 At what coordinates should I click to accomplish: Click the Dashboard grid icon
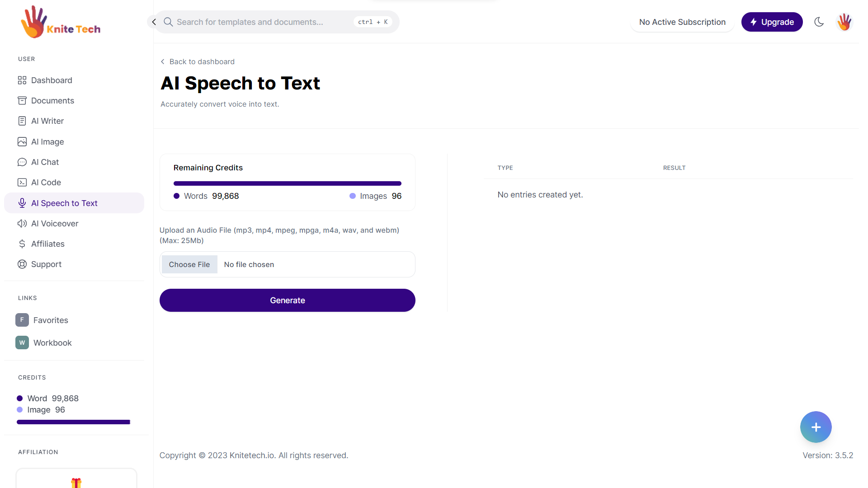(22, 80)
